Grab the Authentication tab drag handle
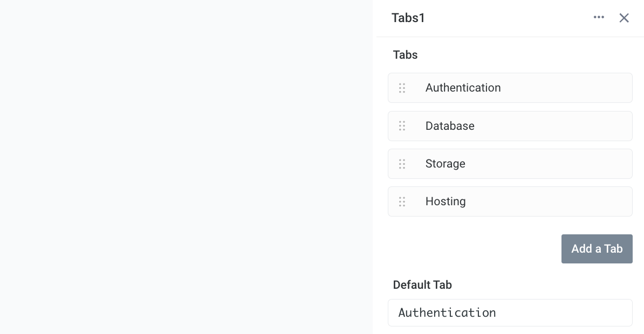The image size is (644, 334). 402,88
